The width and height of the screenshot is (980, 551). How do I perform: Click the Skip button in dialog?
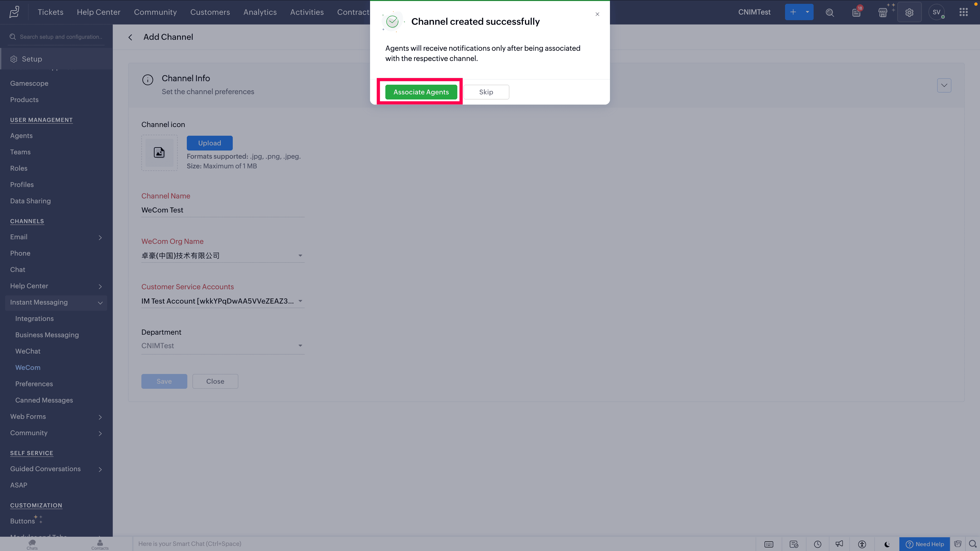point(486,92)
